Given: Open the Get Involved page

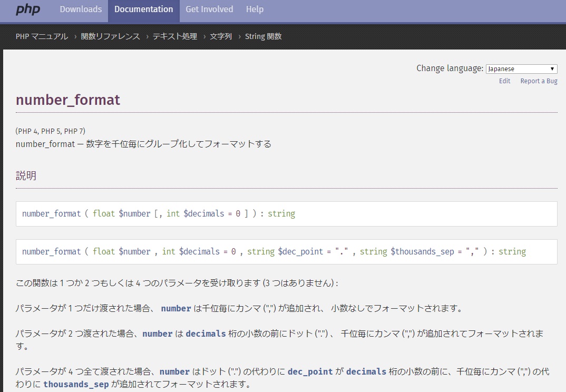Looking at the screenshot, I should click(209, 9).
